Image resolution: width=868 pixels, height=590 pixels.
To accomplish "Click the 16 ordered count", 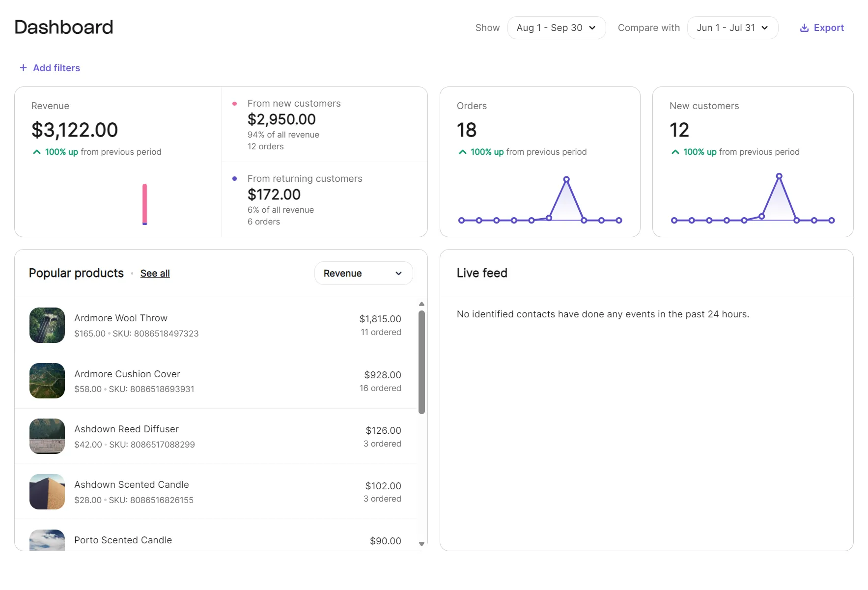I will (380, 388).
